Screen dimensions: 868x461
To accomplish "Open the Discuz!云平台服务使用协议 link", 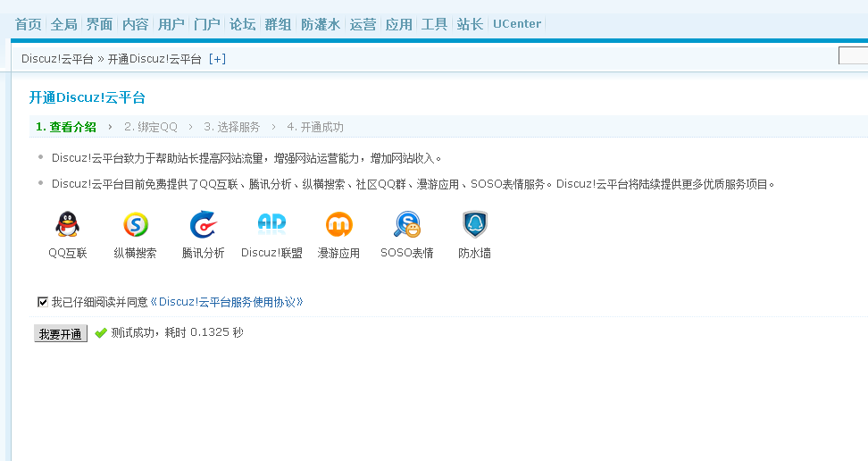I will click(227, 302).
